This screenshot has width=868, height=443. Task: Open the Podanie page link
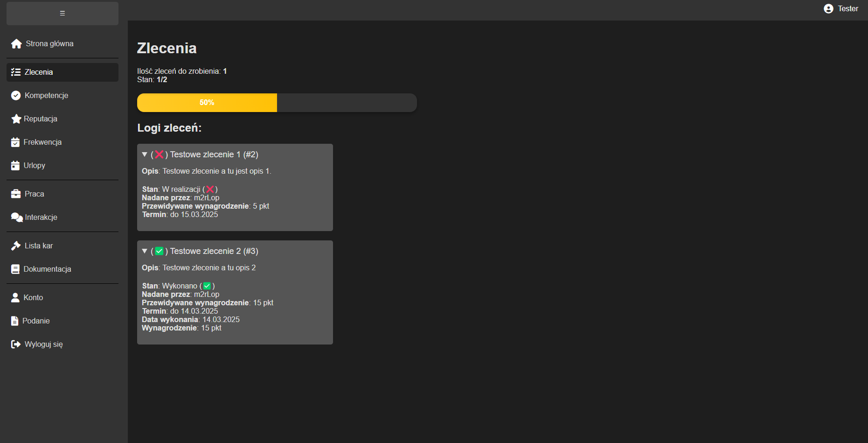(x=36, y=321)
